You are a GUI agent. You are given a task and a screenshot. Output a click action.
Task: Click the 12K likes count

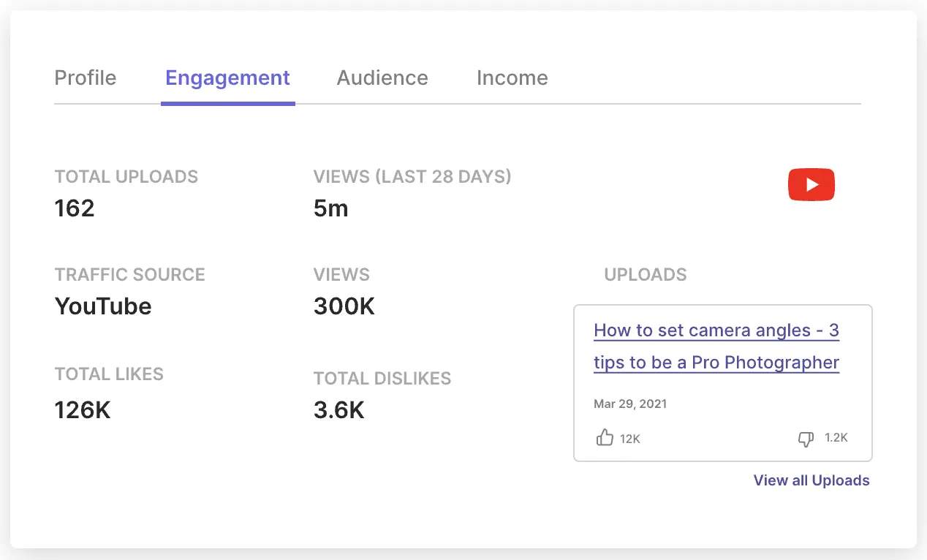tap(630, 439)
